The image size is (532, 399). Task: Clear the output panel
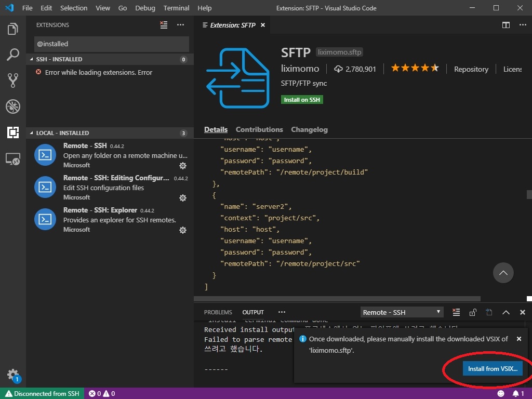pos(456,312)
